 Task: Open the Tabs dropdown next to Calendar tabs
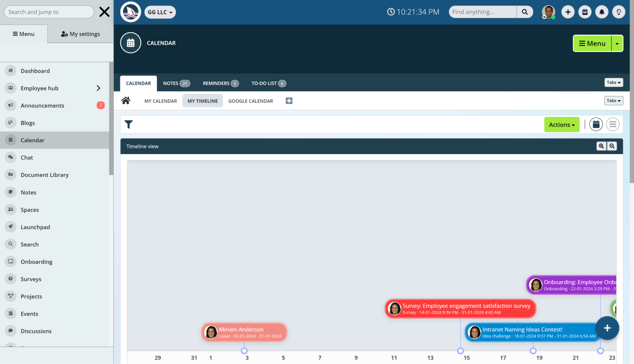coord(613,83)
